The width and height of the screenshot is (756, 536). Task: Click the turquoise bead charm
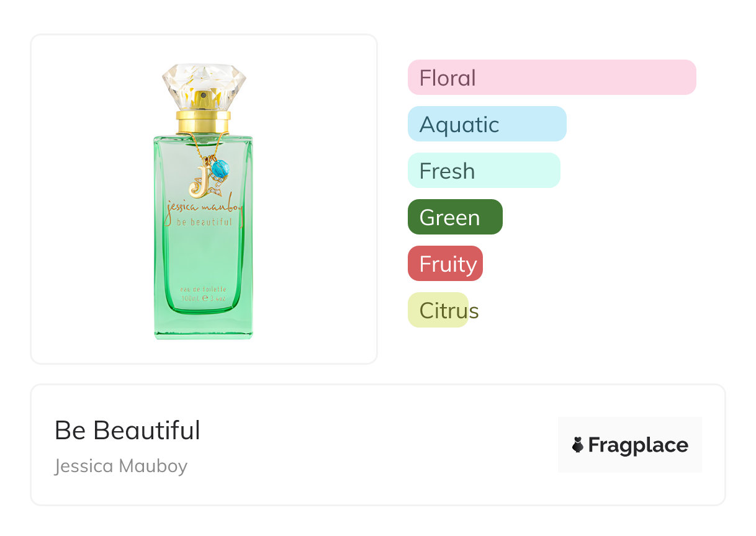[x=220, y=167]
